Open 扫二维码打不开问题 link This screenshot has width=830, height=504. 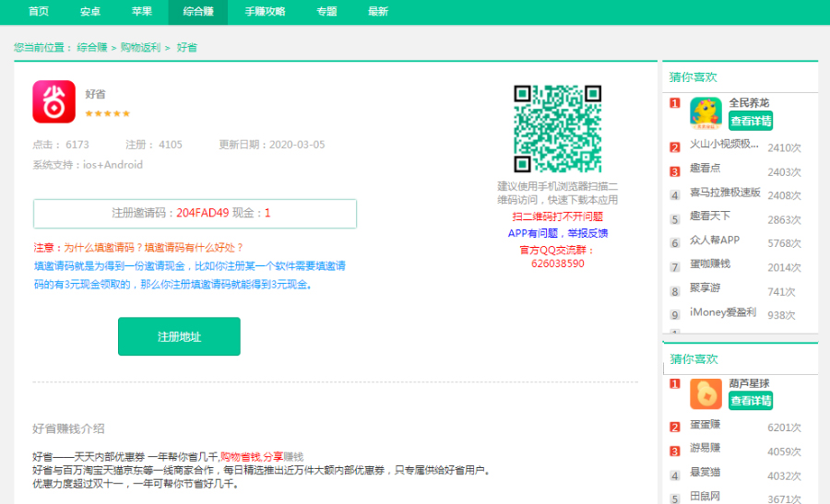557,217
